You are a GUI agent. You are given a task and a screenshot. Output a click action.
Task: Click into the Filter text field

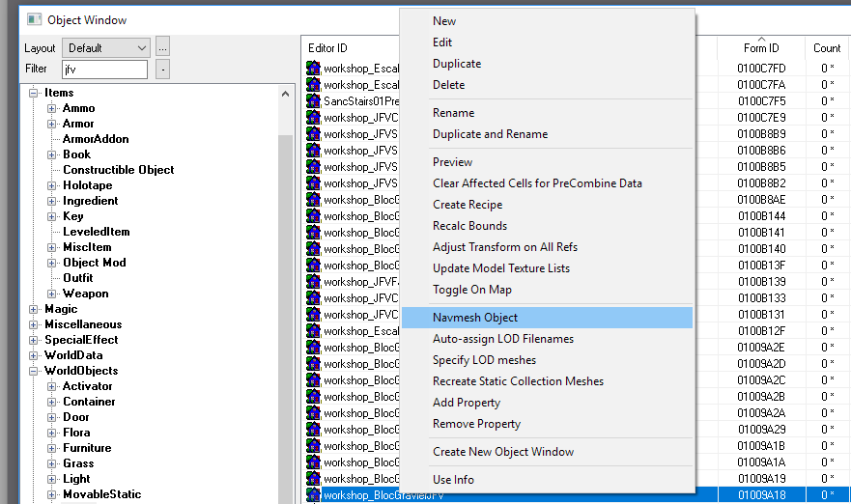coord(104,70)
